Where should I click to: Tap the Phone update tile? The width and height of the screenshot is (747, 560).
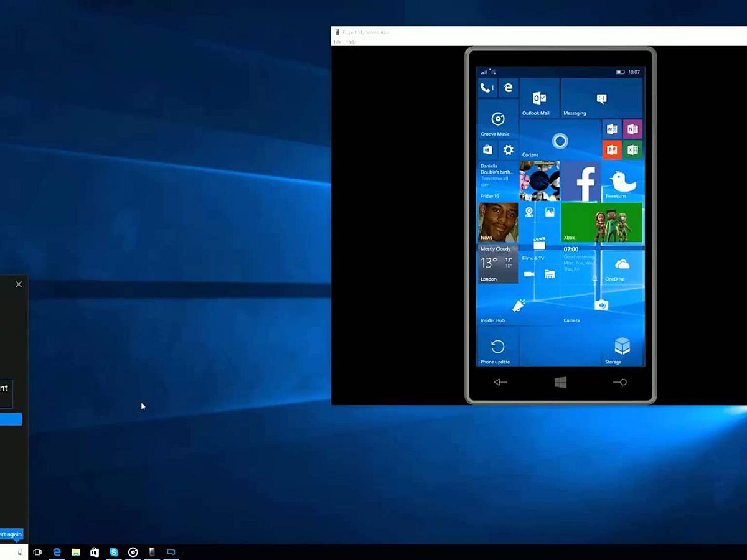tap(497, 347)
